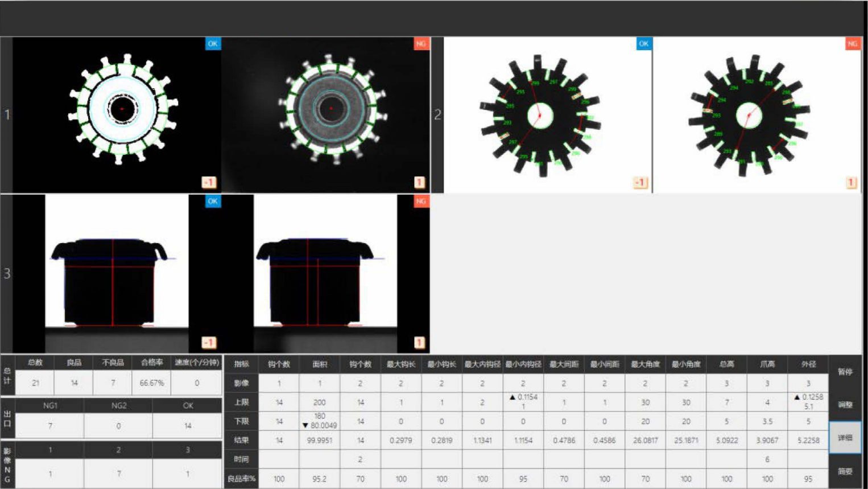Open camera 2 OK gear image with green measurements

tap(540, 115)
